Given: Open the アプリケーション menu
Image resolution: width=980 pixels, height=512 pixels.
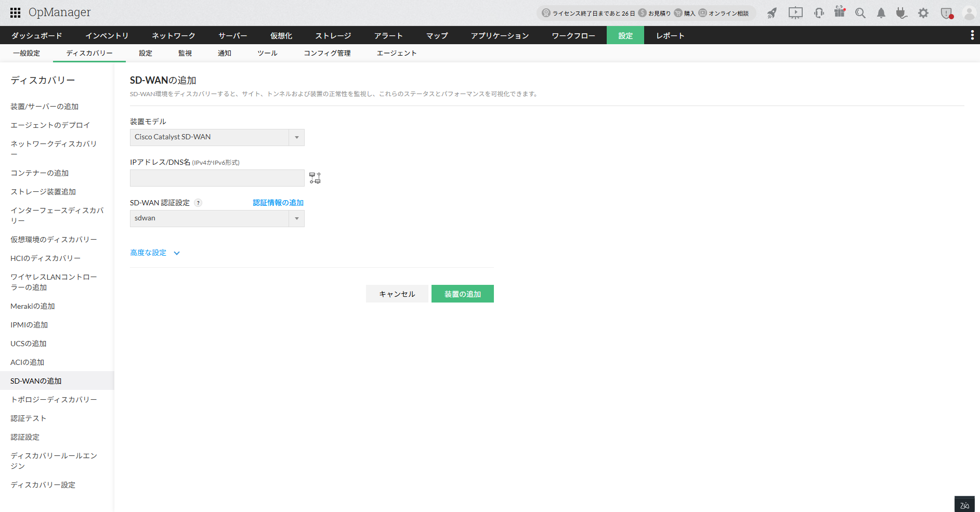Looking at the screenshot, I should 500,35.
